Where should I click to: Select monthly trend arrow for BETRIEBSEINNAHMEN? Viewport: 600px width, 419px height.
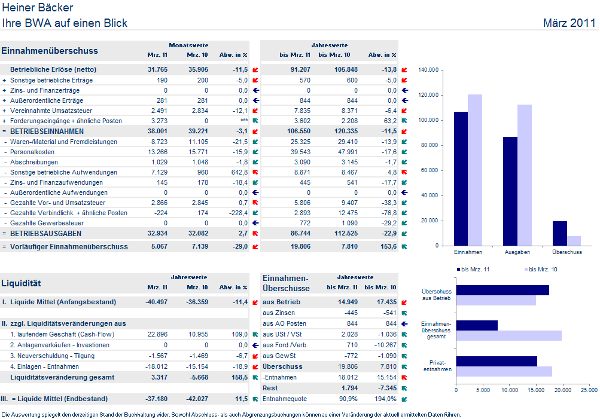[256, 131]
